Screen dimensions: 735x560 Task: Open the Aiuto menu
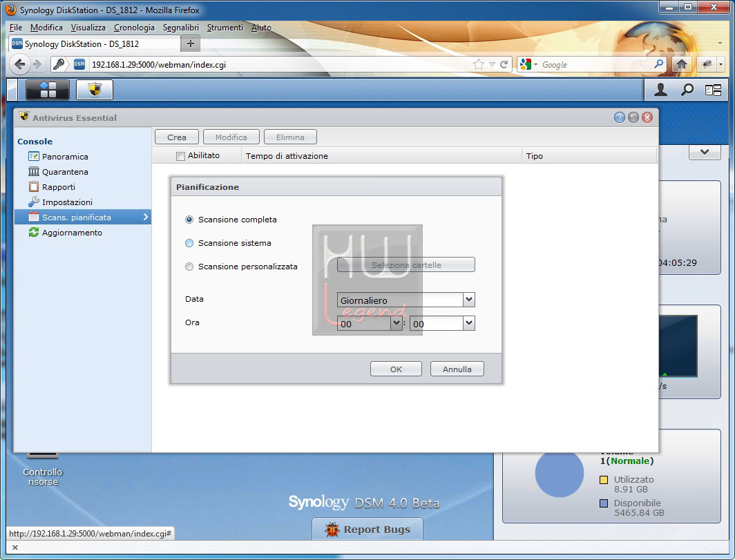(x=261, y=28)
